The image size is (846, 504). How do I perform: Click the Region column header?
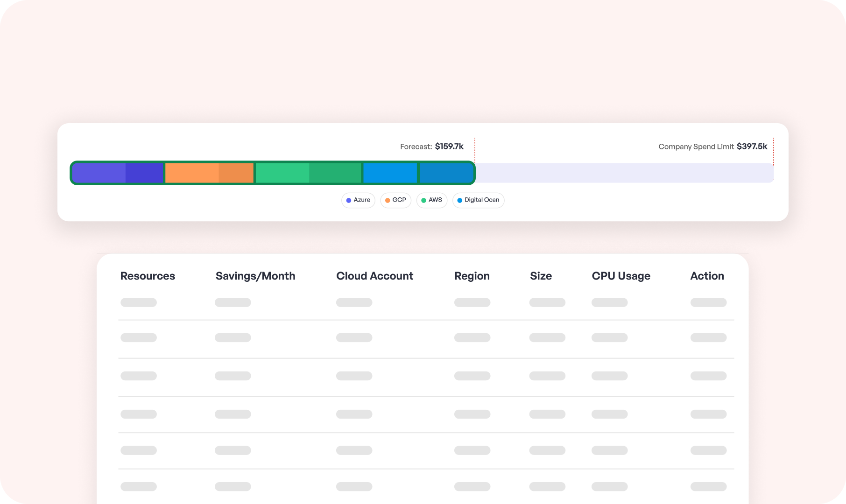(472, 276)
